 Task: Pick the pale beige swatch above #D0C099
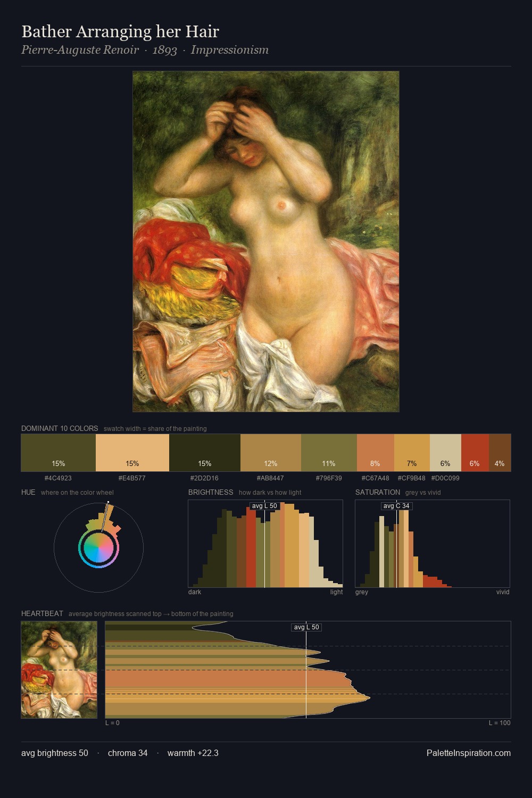point(445,453)
